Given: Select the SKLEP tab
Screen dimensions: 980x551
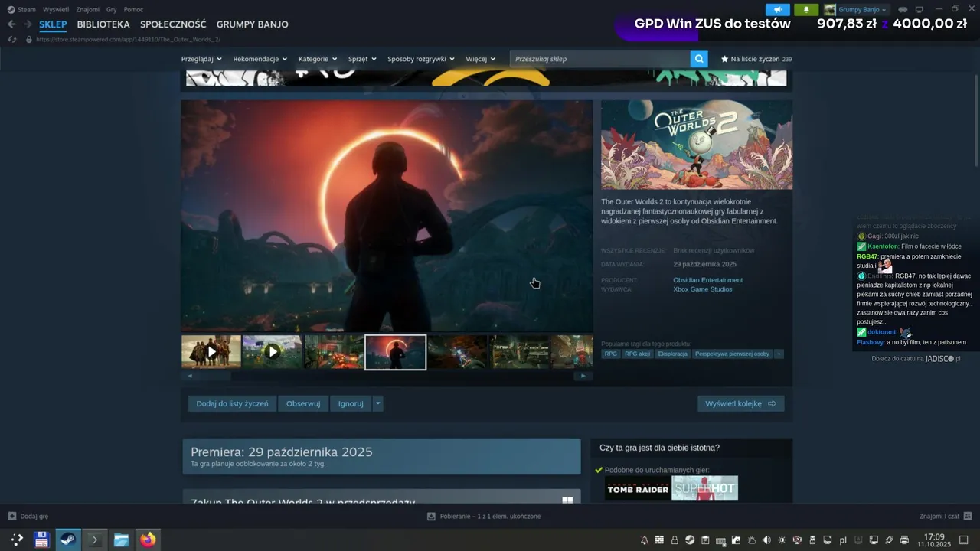Looking at the screenshot, I should point(54,24).
